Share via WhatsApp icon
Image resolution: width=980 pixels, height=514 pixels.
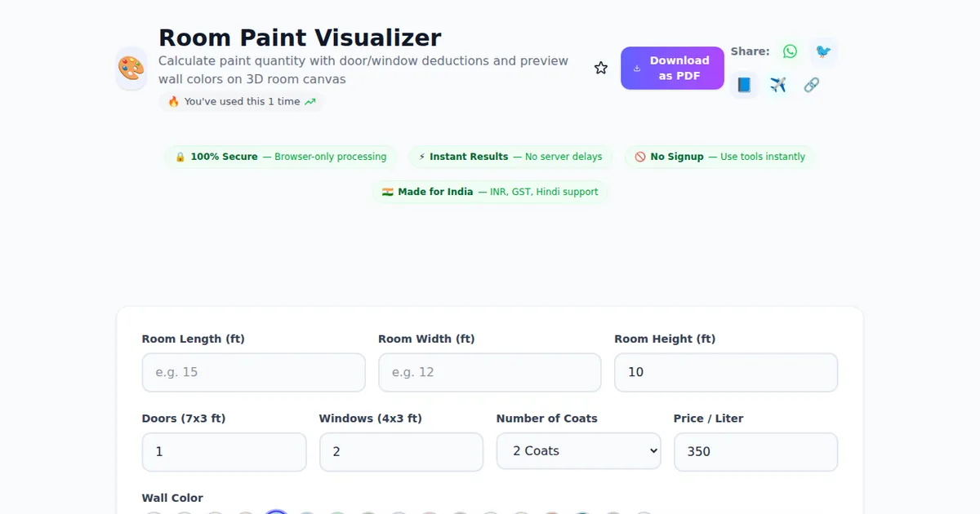point(790,51)
